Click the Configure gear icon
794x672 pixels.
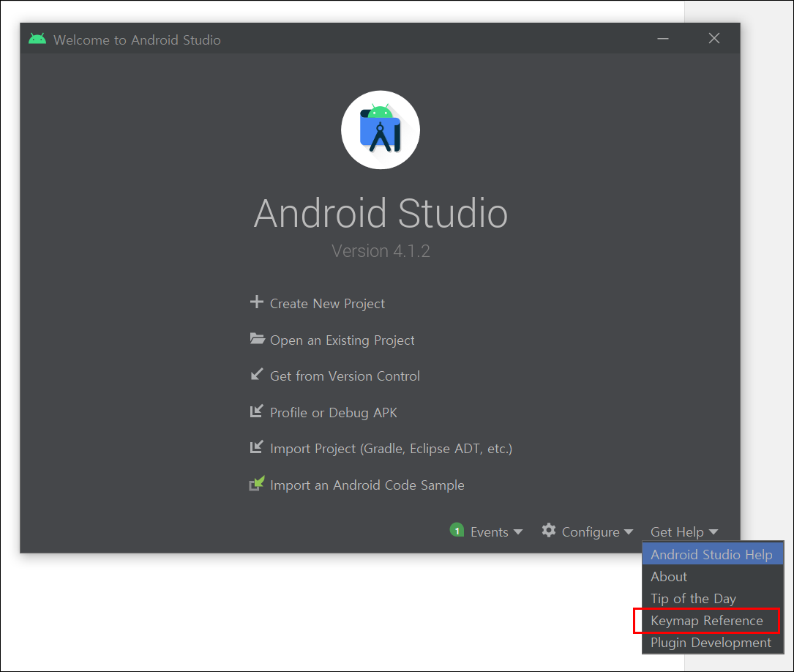[x=549, y=531]
